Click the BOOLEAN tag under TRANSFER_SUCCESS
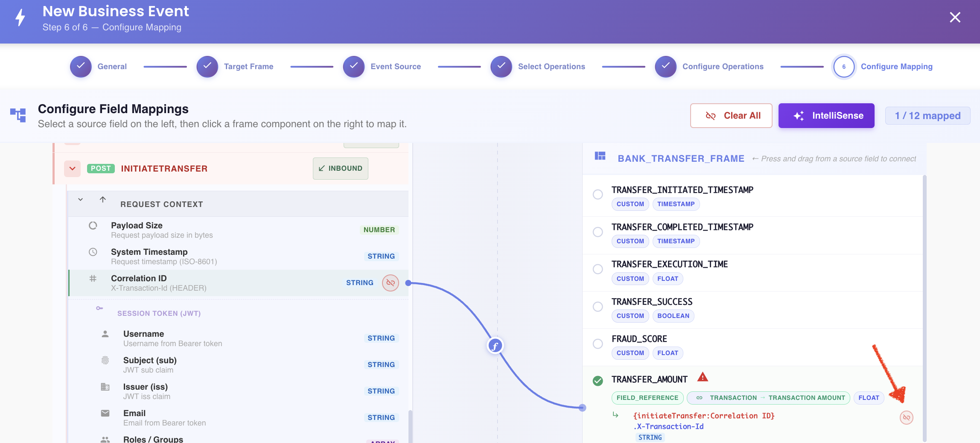This screenshot has width=980, height=443. pos(673,316)
